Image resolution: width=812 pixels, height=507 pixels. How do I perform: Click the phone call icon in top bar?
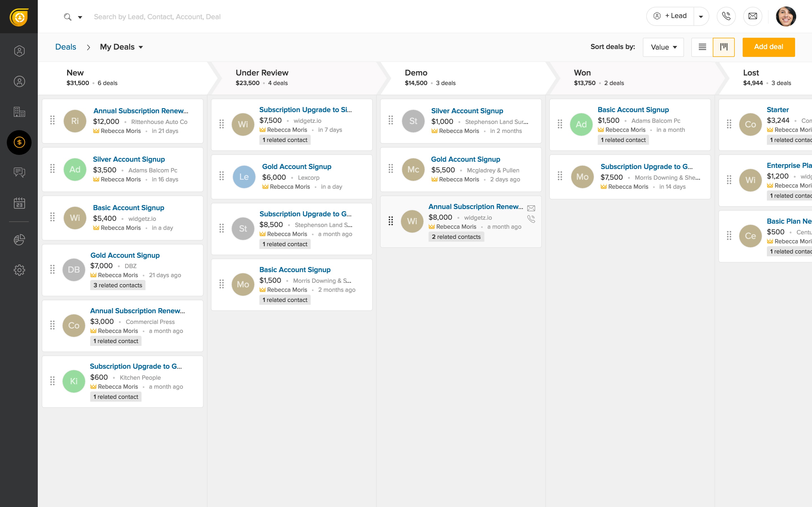(726, 16)
